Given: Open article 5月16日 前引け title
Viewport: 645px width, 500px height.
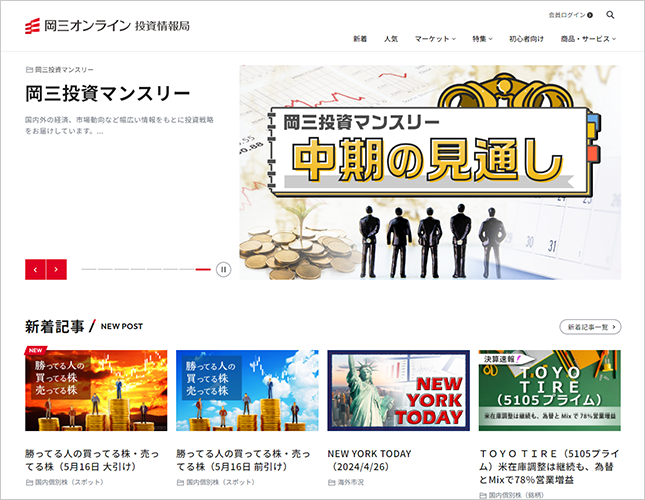Looking at the screenshot, I should click(244, 460).
